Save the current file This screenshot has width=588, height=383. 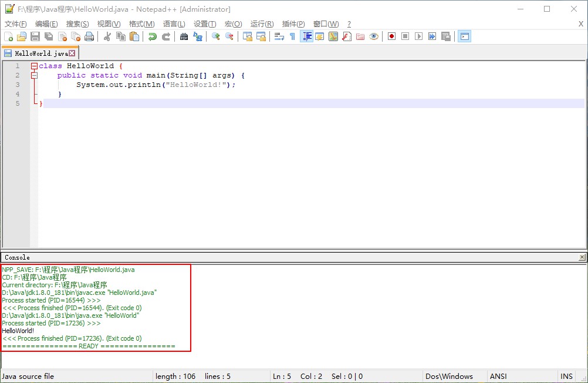[35, 36]
